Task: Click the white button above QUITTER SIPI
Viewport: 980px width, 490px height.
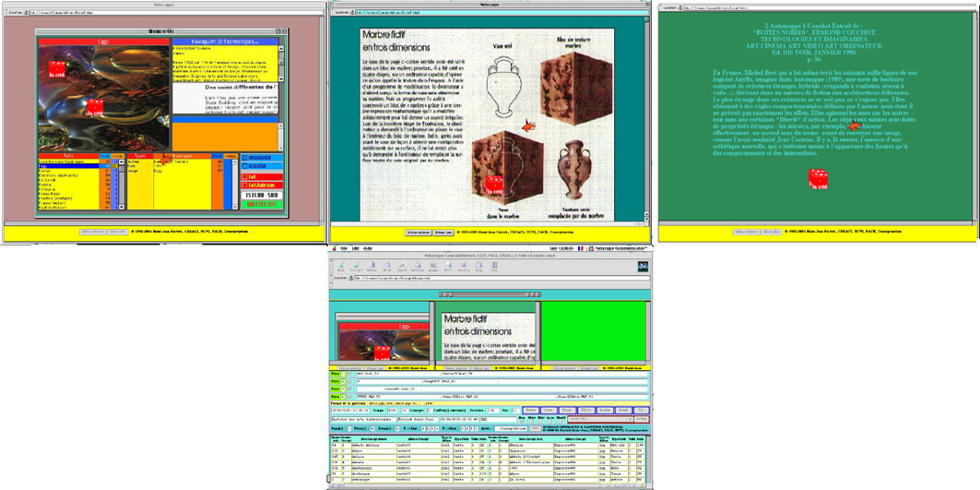Action: coord(262,196)
